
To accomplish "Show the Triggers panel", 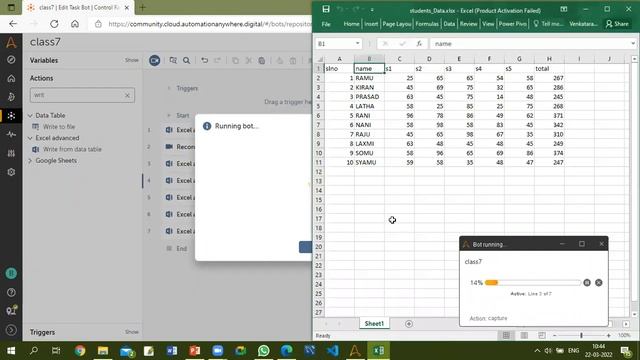I will coord(131,332).
